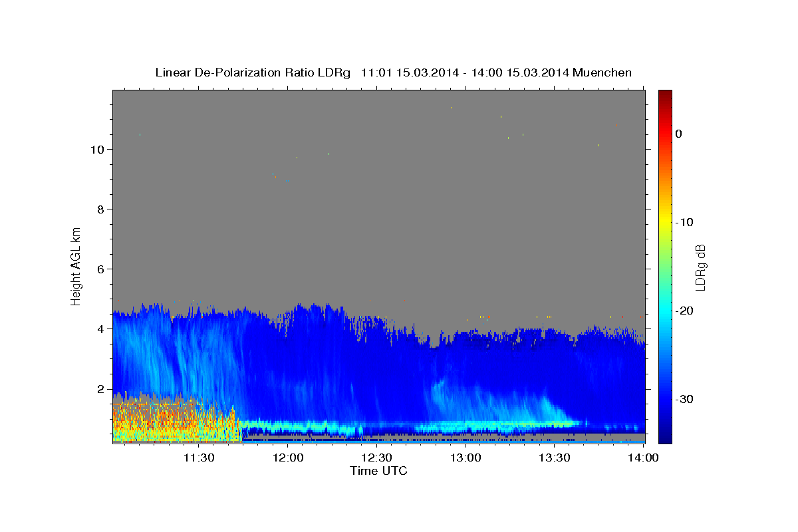798x532 pixels.
Task: Click the plot title 'Linear De-Polarization Ratio LDRg'
Action: pyautogui.click(x=253, y=72)
